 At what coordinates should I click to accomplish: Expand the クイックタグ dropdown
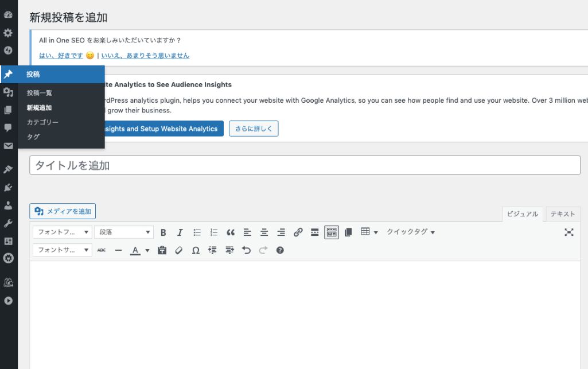point(411,232)
